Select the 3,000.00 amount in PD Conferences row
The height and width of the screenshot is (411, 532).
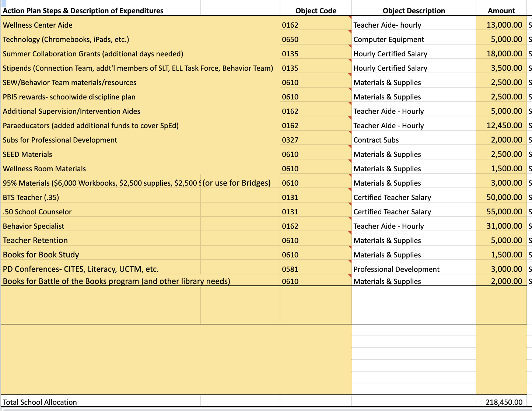[507, 269]
